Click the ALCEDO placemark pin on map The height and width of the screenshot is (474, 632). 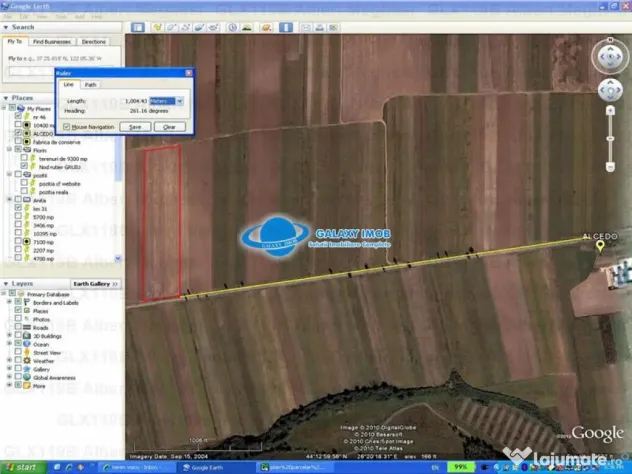pos(600,246)
